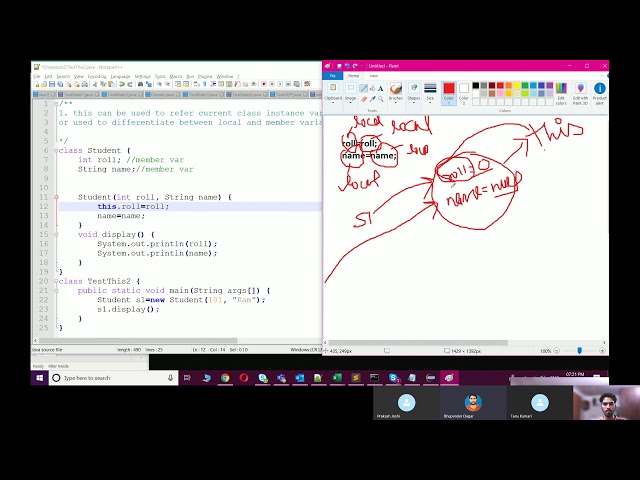The width and height of the screenshot is (640, 480).
Task: Open Outlook from the taskbar
Action: [x=300, y=378]
